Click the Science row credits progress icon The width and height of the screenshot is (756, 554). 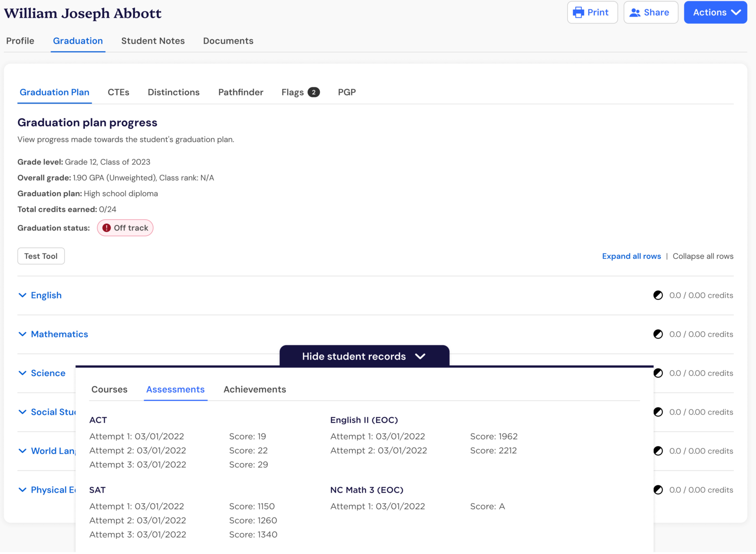coord(658,373)
